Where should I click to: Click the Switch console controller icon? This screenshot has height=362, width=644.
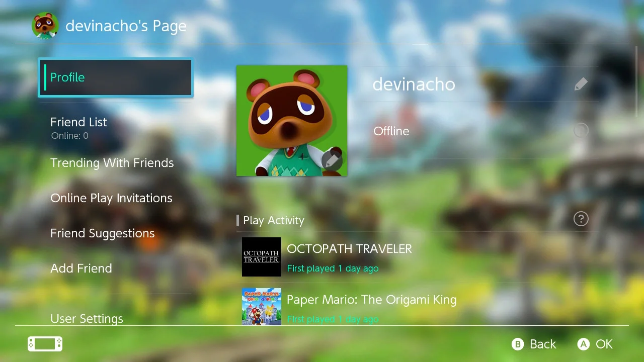(45, 344)
